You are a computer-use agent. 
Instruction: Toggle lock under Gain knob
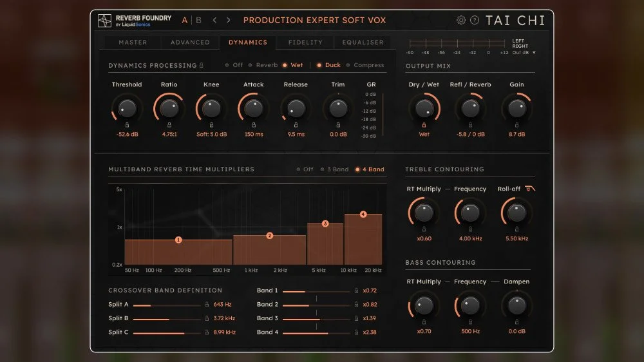(x=516, y=124)
